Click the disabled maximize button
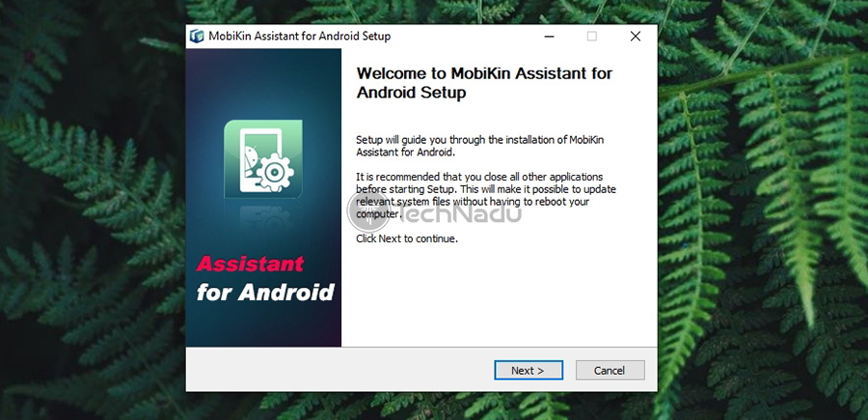868x420 pixels. [x=592, y=37]
